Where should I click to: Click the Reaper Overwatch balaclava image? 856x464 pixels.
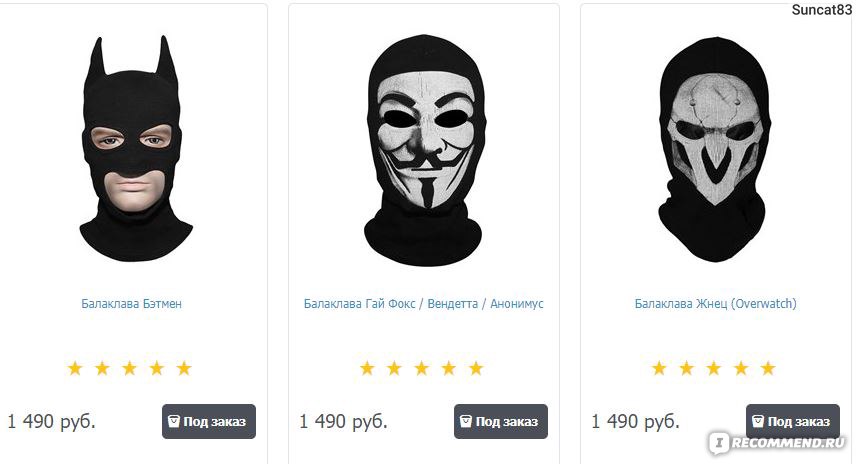tap(715, 149)
